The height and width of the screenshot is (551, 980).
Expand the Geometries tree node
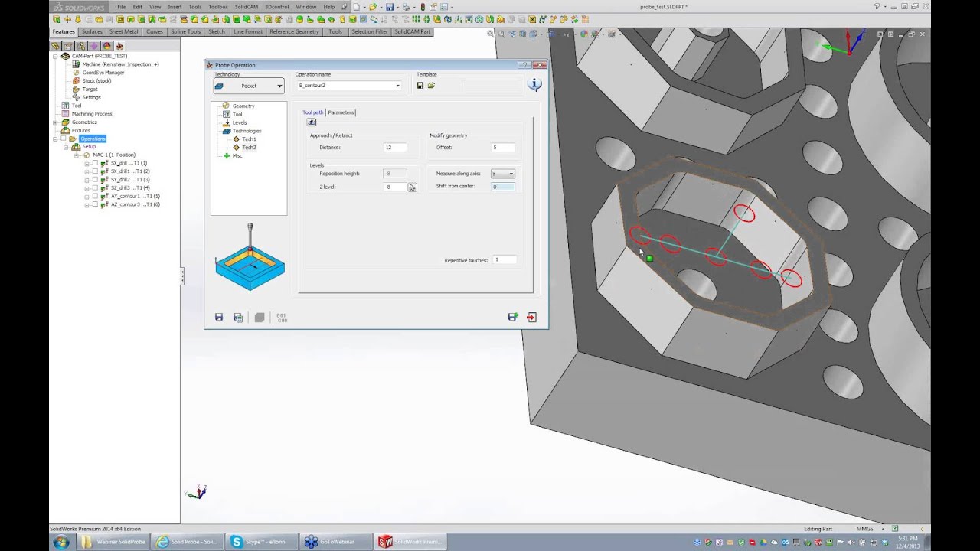[55, 122]
